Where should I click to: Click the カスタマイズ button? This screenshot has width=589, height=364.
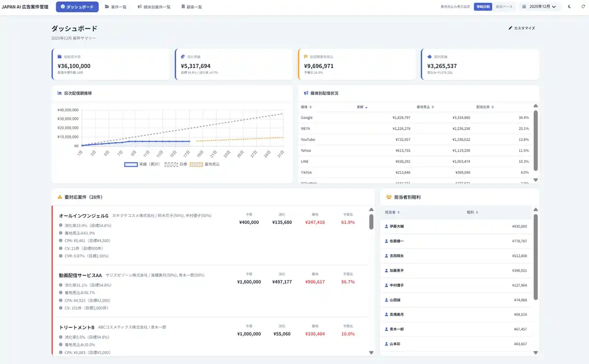(522, 28)
